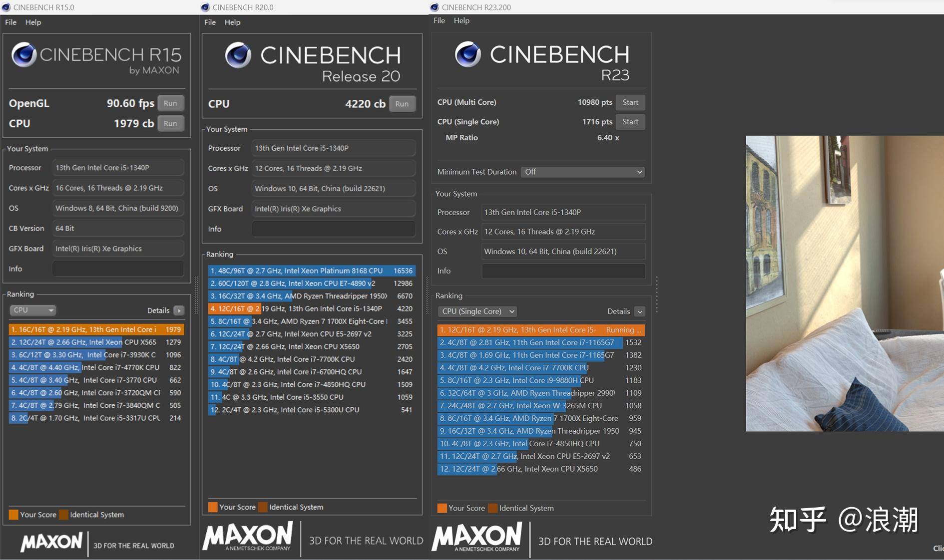Open CPU (Single Core) ranking dropdown in R23
The image size is (944, 560).
pos(477,311)
